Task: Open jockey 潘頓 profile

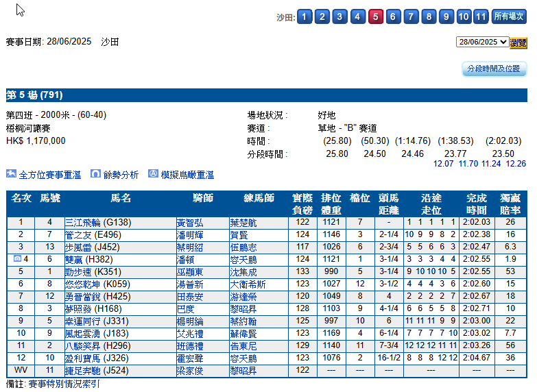Action: [186, 260]
